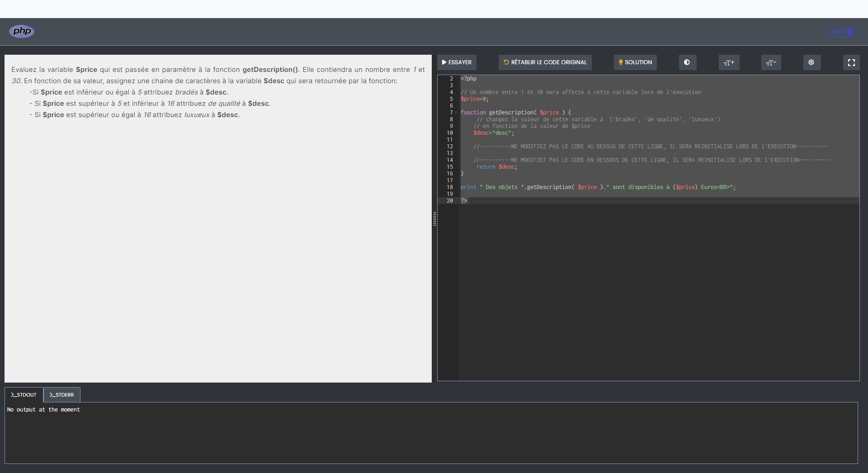
Task: Click 'NE MODIFIEZ PAS LE CODE EN DESSOUS' comment
Action: (652, 160)
